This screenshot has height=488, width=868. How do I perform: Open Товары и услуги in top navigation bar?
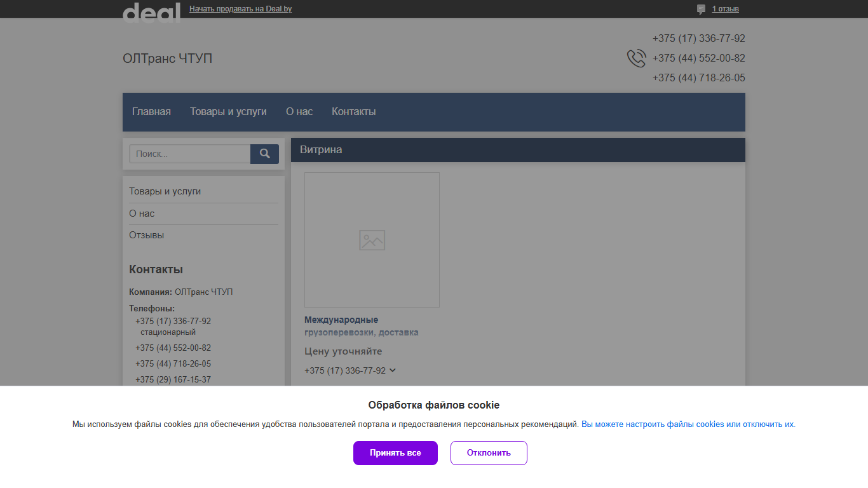click(x=228, y=112)
